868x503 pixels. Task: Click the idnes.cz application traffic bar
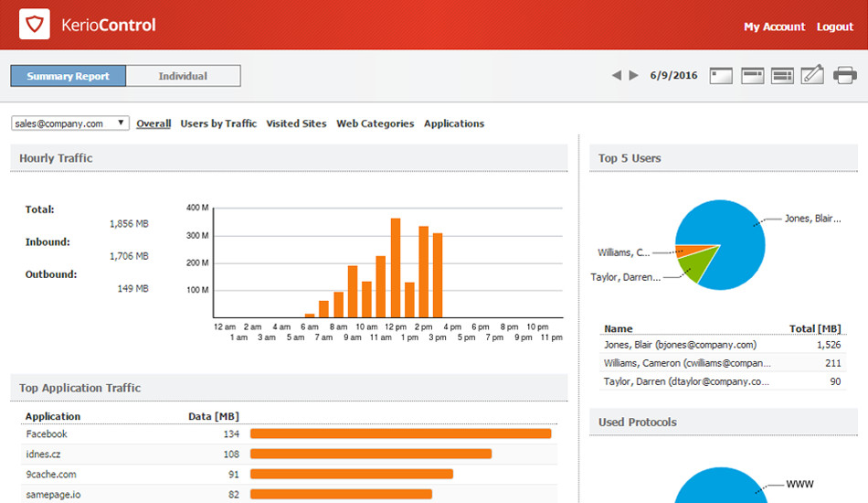(371, 454)
